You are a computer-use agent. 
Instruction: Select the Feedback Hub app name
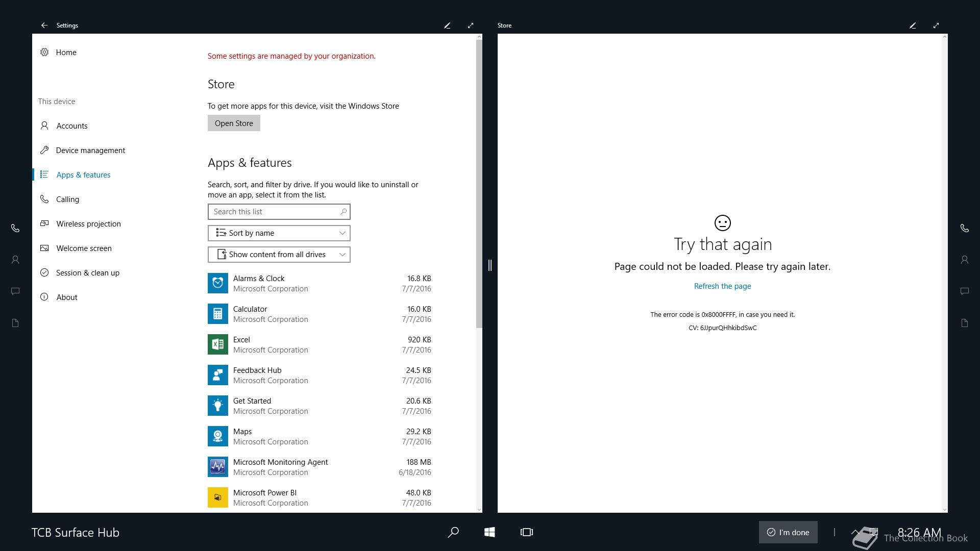(x=257, y=370)
